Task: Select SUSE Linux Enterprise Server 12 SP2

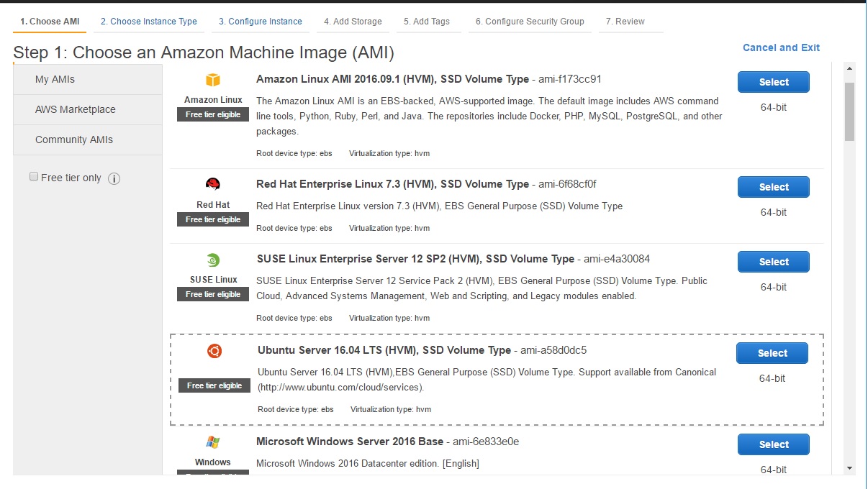Action: tap(774, 262)
